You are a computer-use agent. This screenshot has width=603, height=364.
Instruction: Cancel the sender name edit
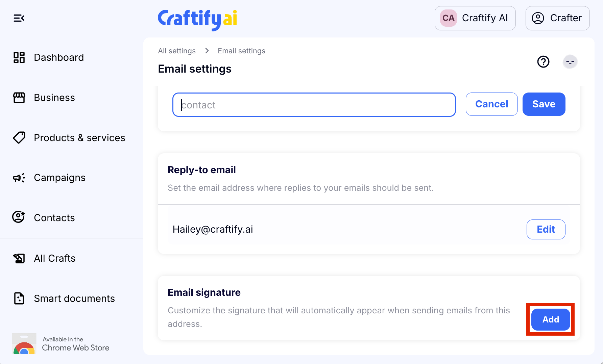[x=491, y=104]
